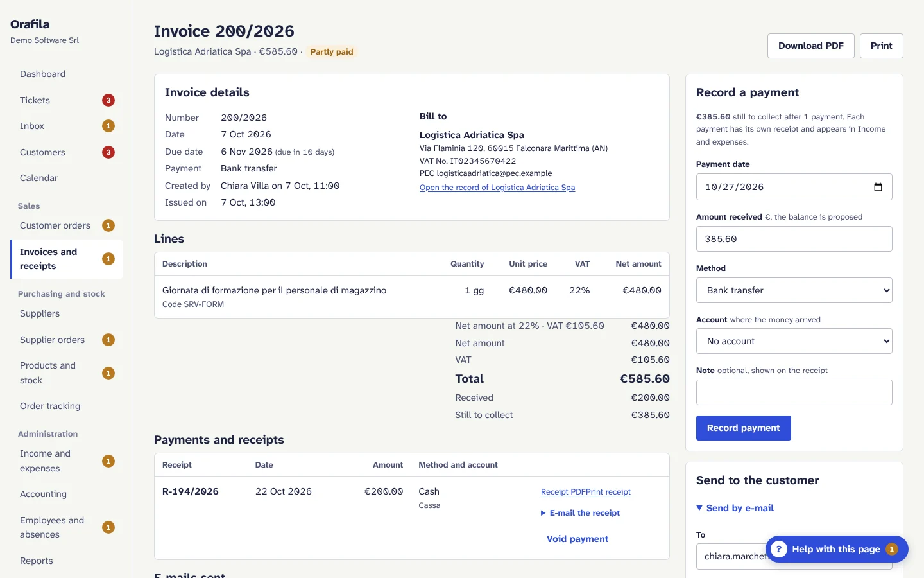
Task: Open the Receipt PDF link
Action: coord(564,492)
